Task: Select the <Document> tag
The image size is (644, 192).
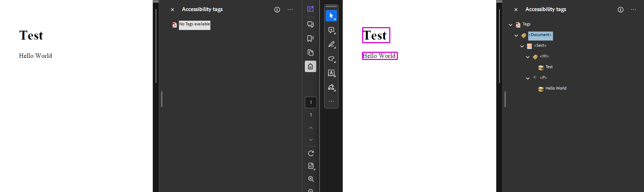Action: click(540, 35)
